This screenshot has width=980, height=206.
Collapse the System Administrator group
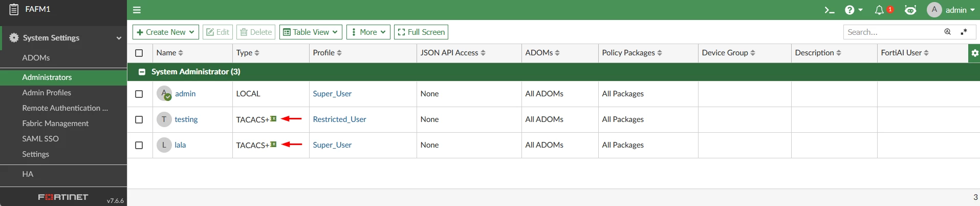tap(142, 72)
